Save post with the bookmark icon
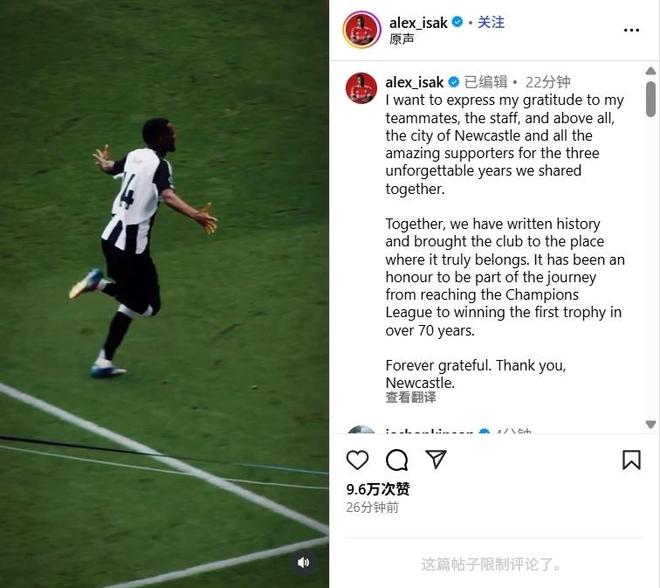Viewport: 660px width, 588px height. (631, 460)
